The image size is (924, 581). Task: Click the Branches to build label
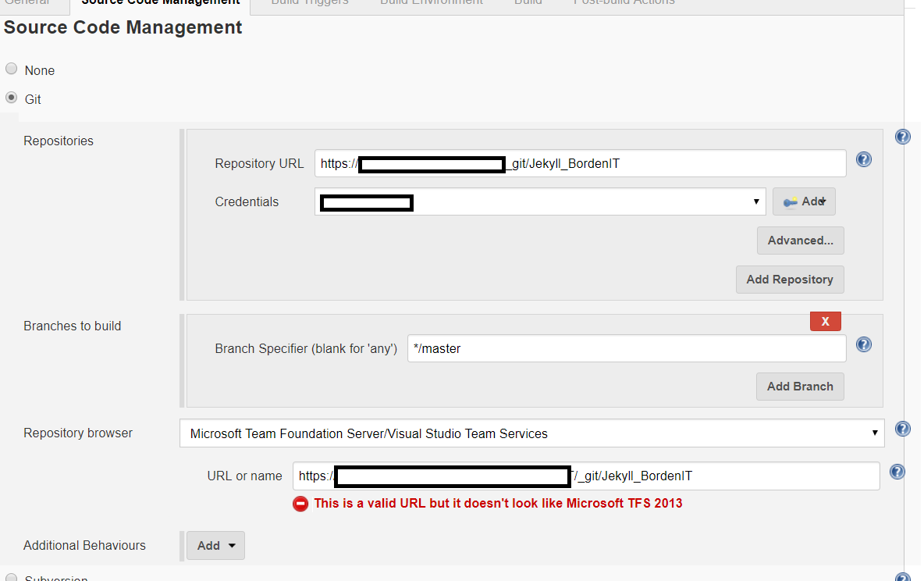pos(72,326)
